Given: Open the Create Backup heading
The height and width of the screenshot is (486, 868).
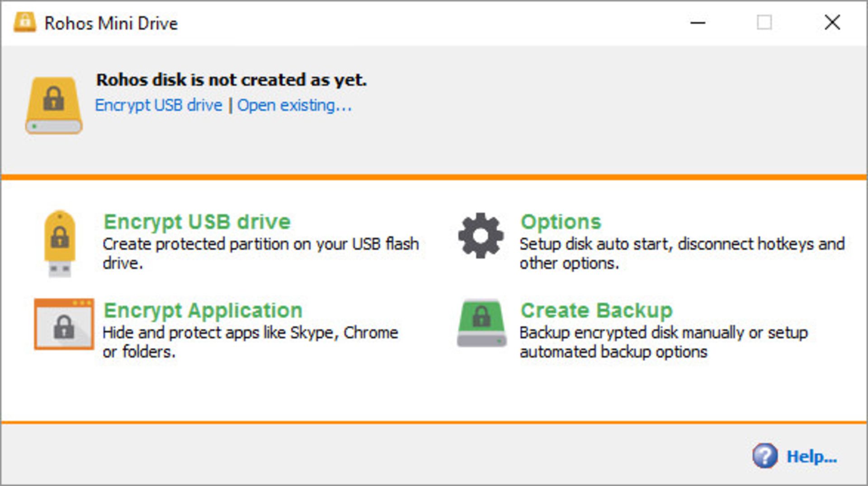Looking at the screenshot, I should click(x=596, y=310).
